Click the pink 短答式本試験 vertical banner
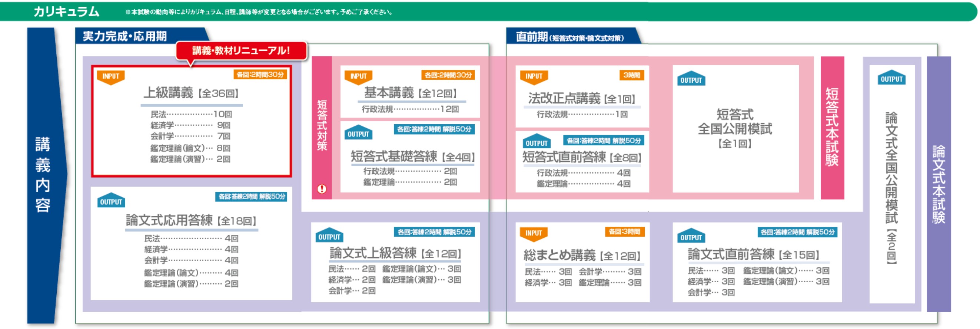980x329 pixels. (x=832, y=128)
